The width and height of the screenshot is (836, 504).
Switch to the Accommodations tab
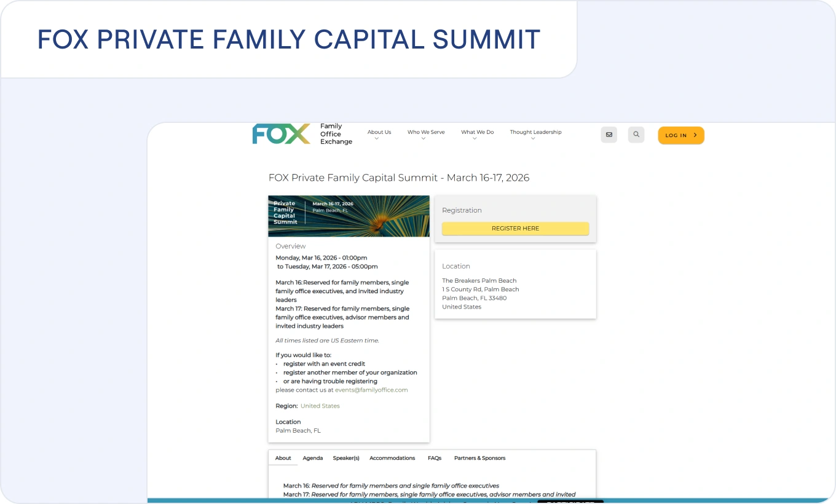392,458
